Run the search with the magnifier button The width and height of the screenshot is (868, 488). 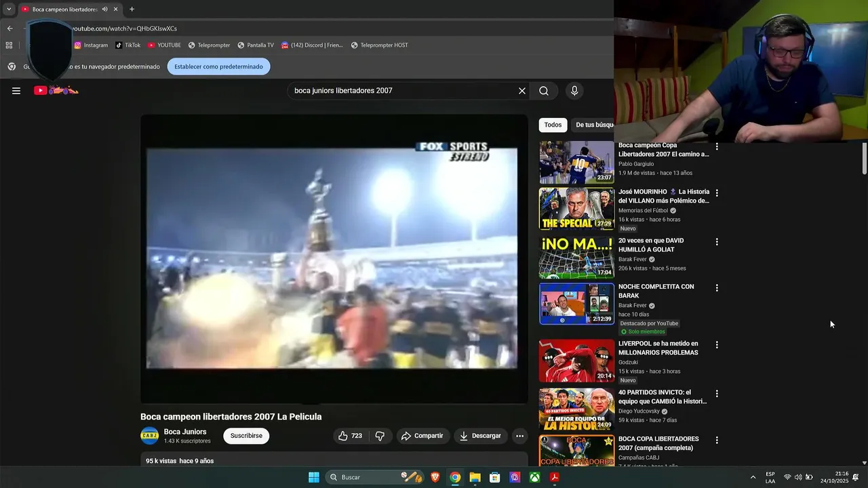coord(544,91)
